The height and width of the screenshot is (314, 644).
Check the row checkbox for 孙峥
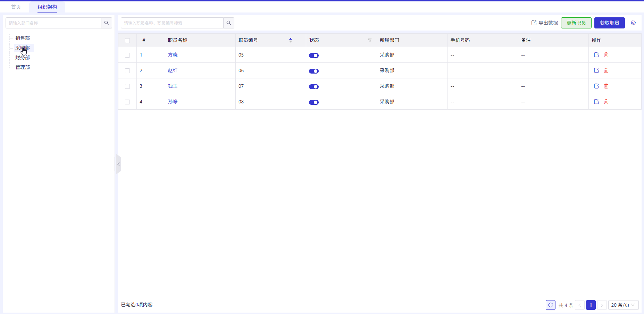pyautogui.click(x=127, y=102)
